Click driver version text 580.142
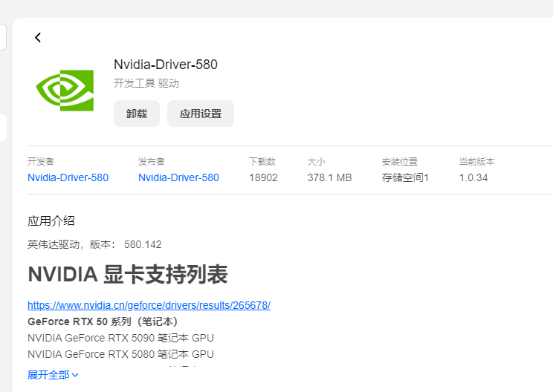The height and width of the screenshot is (392, 553). pyautogui.click(x=143, y=244)
